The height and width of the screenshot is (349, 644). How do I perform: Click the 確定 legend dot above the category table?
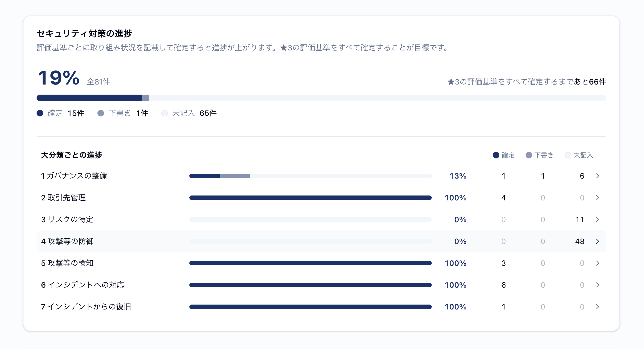coord(496,155)
